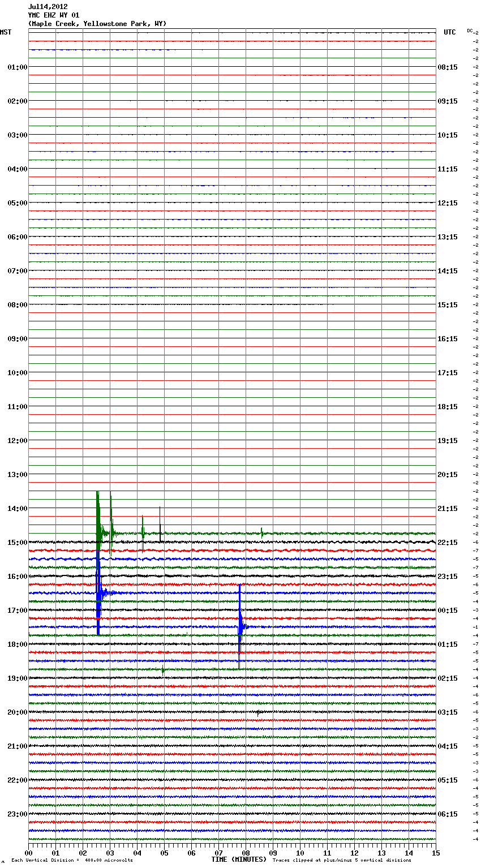Click the 15:15 UTC time label
This screenshot has height=868, width=481.
(448, 305)
